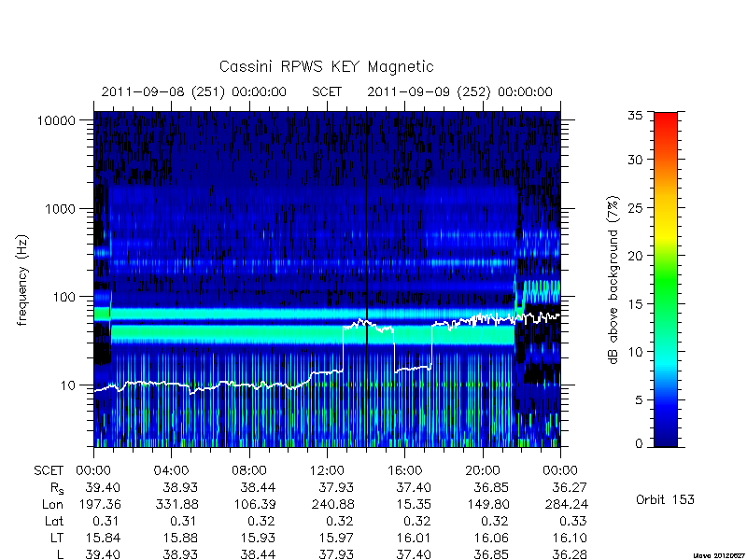Select the end date 2011-09-09 (252) label

459,91
